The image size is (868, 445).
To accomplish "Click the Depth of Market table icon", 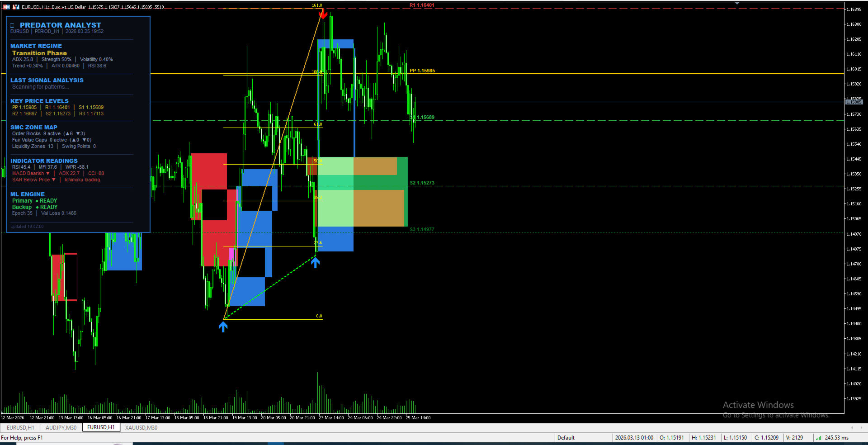I will click(x=6, y=7).
